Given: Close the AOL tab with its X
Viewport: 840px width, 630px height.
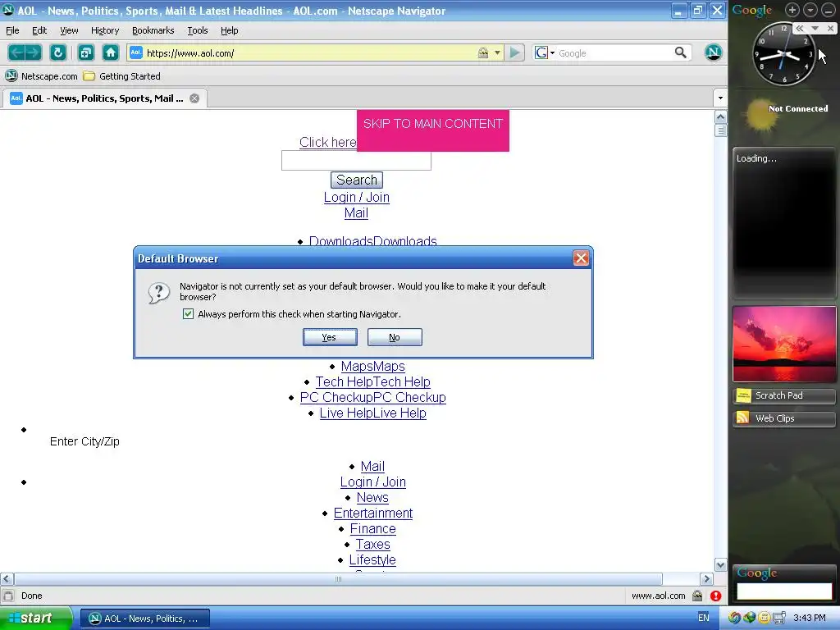Looking at the screenshot, I should [194, 98].
